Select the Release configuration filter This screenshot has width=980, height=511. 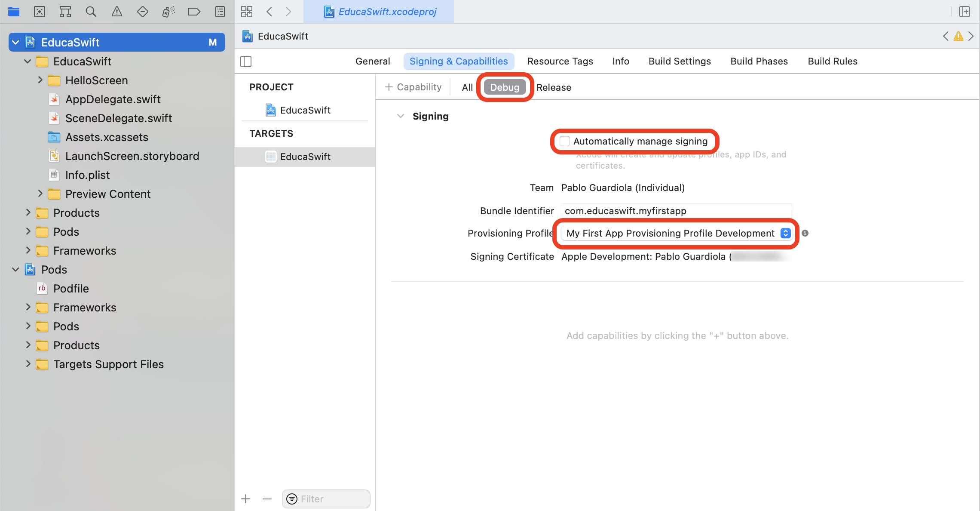pos(554,87)
